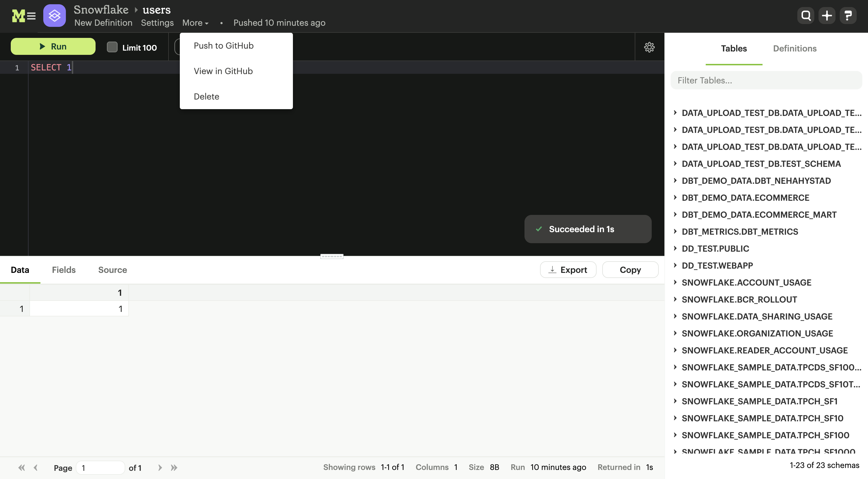Image resolution: width=868 pixels, height=479 pixels.
Task: Click the View in GitHub link
Action: point(223,70)
